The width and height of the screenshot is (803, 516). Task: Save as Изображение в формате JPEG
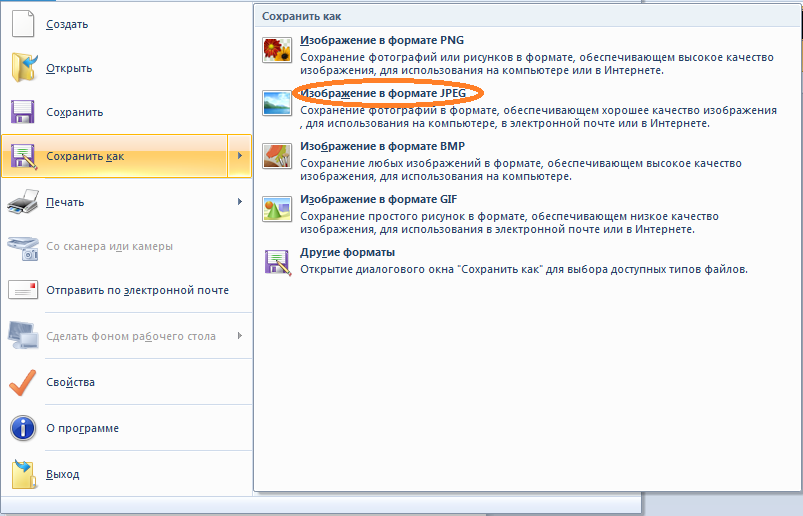tap(383, 93)
